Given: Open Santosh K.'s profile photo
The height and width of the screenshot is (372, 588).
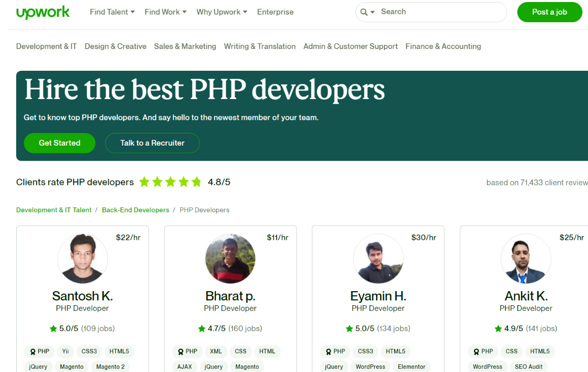Looking at the screenshot, I should pyautogui.click(x=82, y=259).
